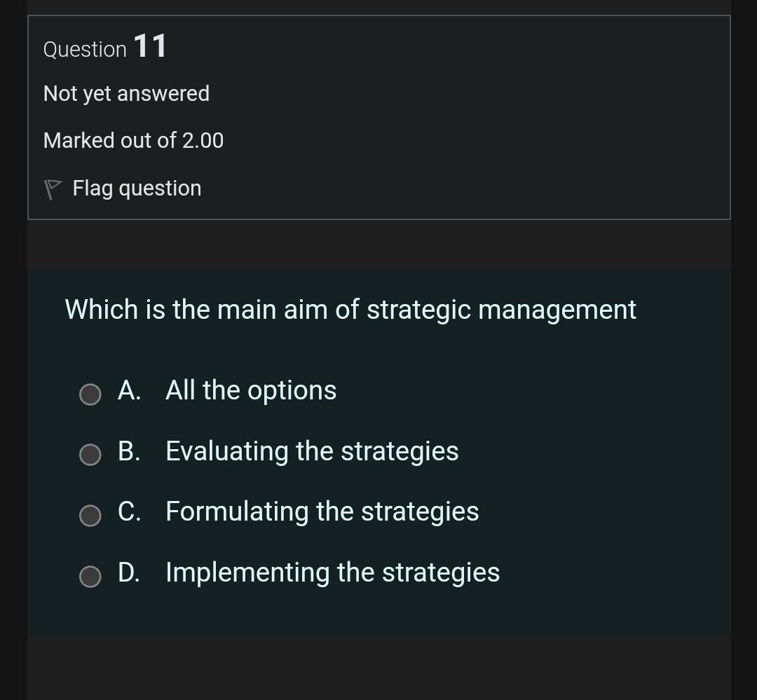Click the 'Not yet answered' status text
This screenshot has height=700, width=757.
[126, 93]
